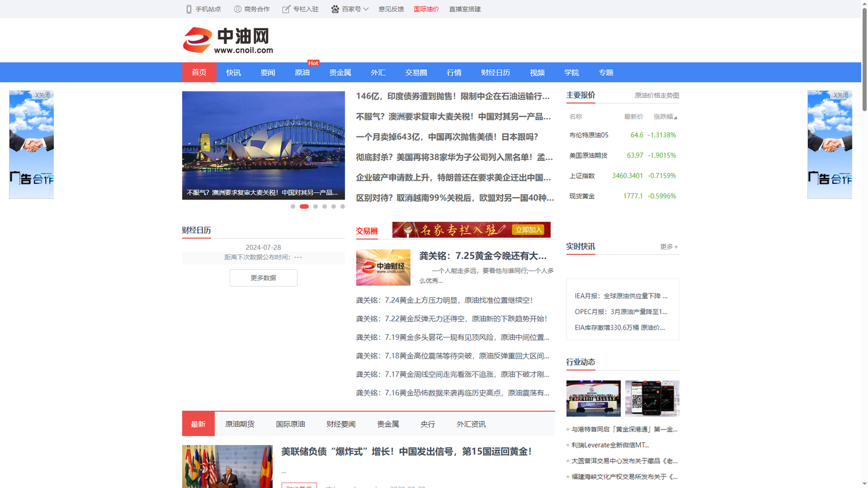Click the 更多数据 button

[263, 278]
